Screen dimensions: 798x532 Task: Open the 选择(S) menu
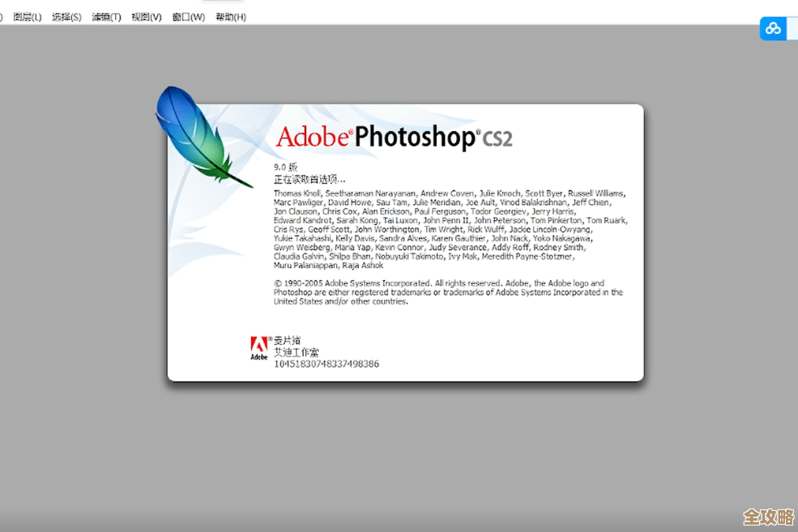click(x=66, y=16)
